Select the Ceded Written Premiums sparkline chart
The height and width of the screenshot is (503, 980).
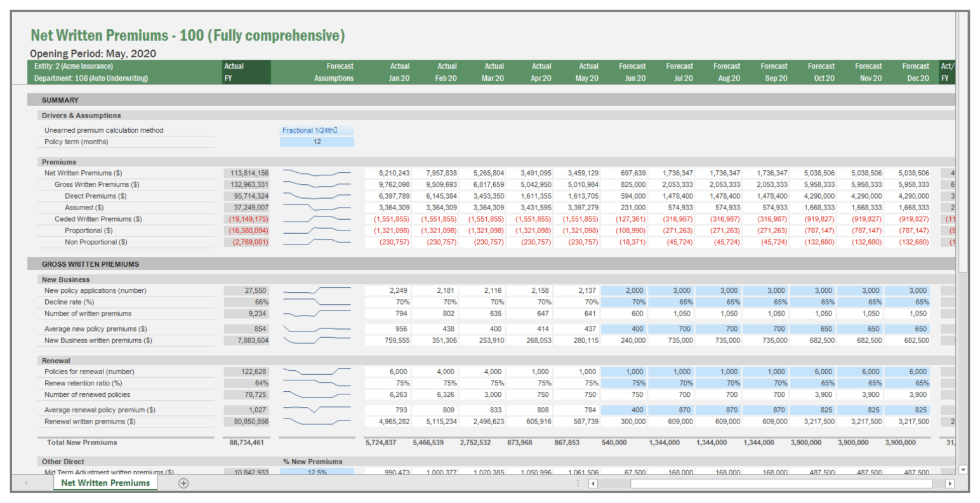(x=318, y=219)
